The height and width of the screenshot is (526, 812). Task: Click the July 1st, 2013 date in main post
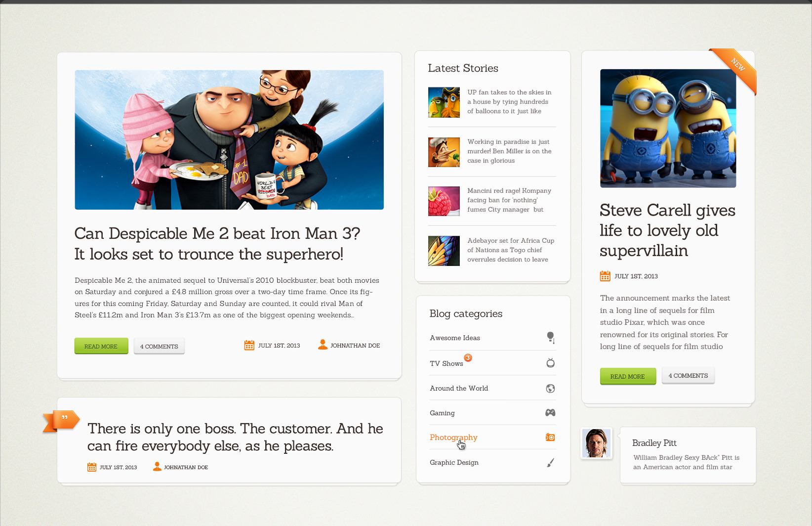pyautogui.click(x=279, y=346)
